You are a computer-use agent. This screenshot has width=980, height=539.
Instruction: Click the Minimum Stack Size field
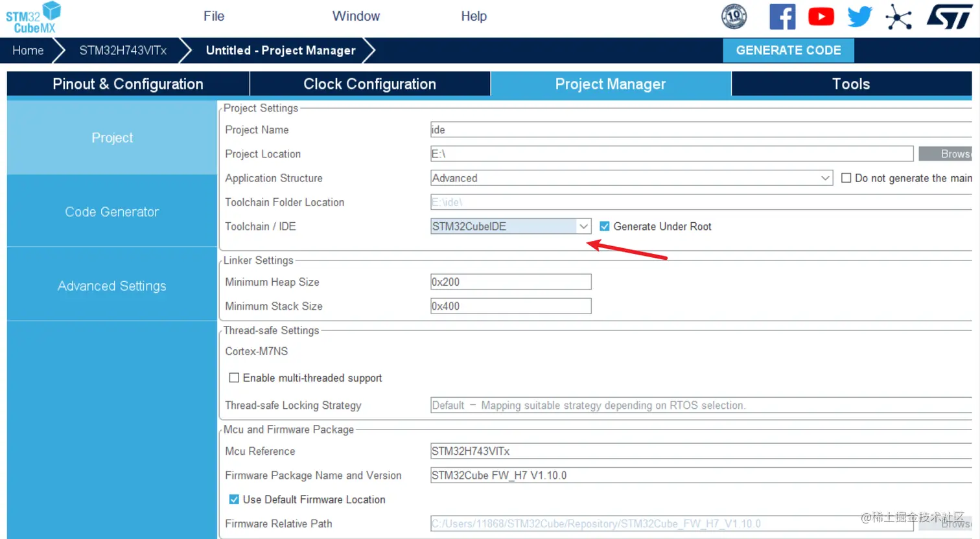(511, 306)
